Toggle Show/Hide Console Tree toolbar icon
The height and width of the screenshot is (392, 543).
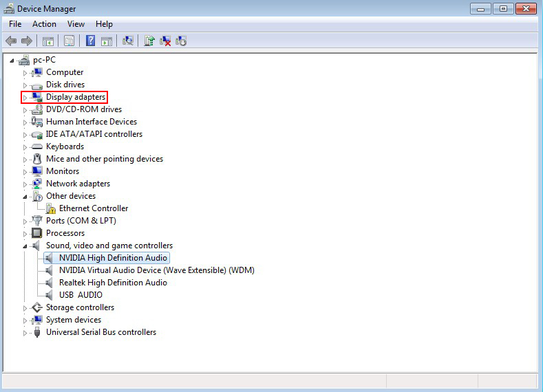48,41
